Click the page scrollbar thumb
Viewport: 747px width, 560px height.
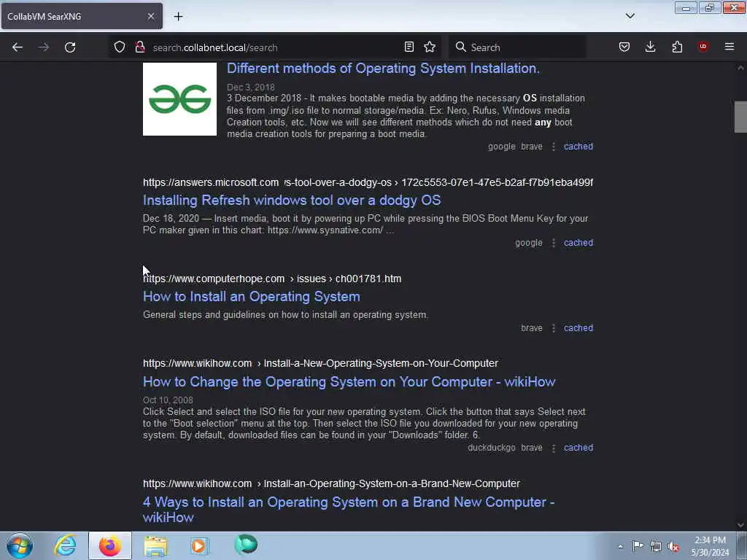(x=740, y=117)
